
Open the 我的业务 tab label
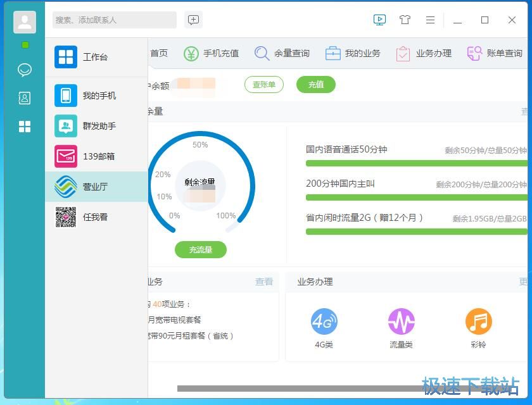[x=363, y=53]
